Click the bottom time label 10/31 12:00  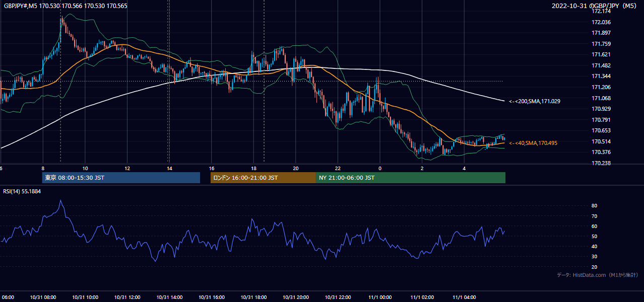tap(127, 297)
